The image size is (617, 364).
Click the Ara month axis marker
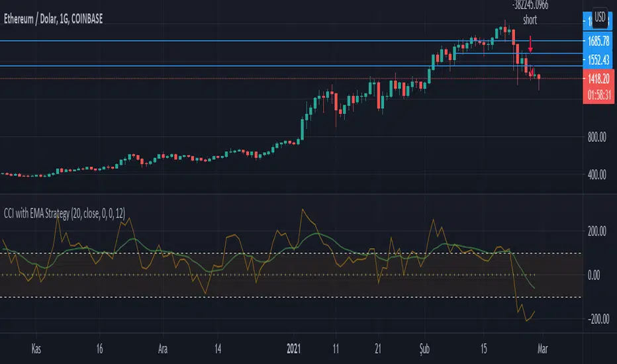click(162, 349)
